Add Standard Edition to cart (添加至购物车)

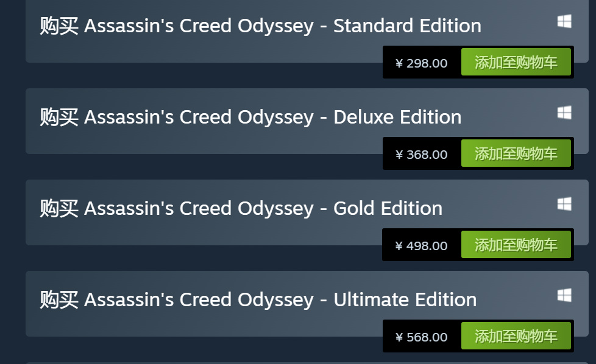(x=516, y=63)
